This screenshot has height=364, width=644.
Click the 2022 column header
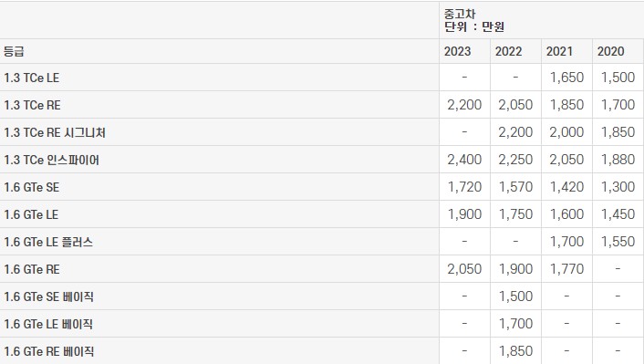tap(508, 51)
